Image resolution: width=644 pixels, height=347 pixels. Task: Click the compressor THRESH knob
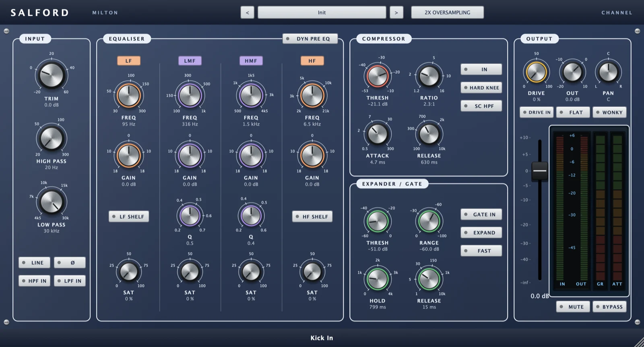coord(377,76)
